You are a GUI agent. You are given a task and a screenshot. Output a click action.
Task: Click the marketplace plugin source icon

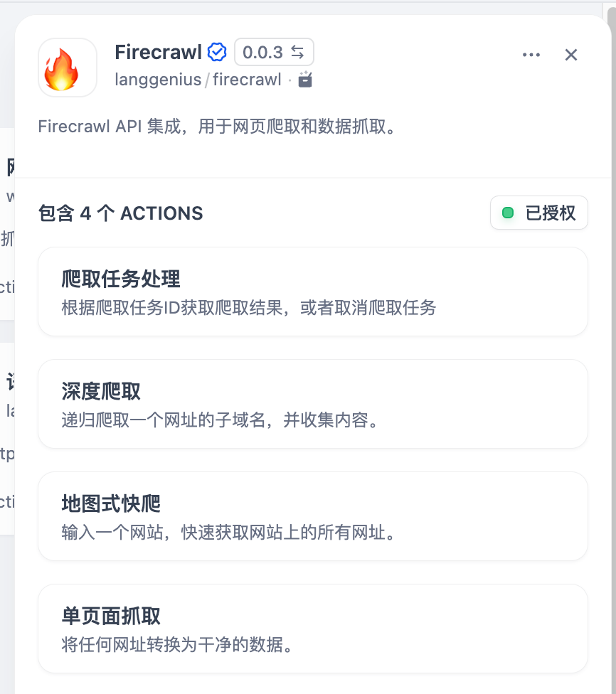305,80
